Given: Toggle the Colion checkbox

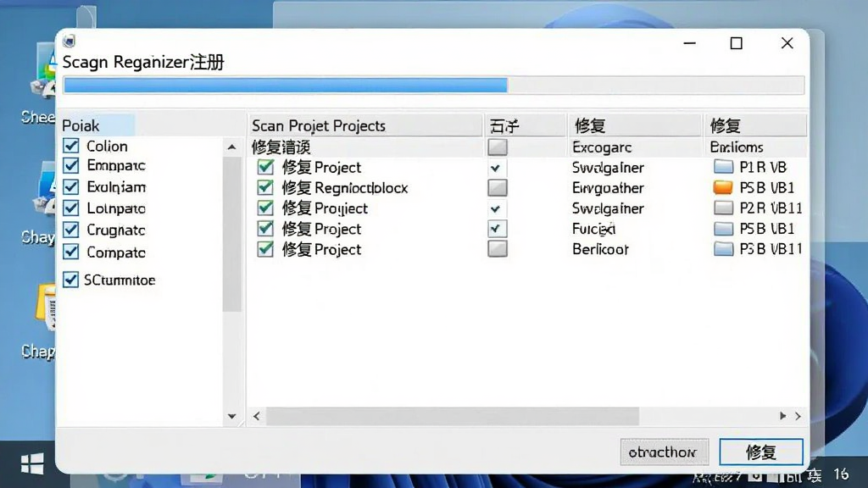Looking at the screenshot, I should 71,146.
